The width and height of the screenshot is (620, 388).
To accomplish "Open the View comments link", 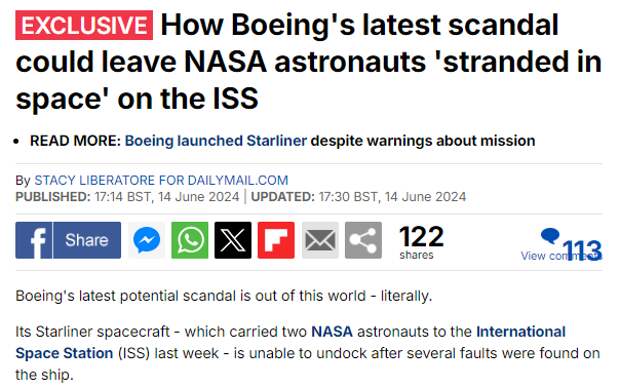I will click(561, 256).
